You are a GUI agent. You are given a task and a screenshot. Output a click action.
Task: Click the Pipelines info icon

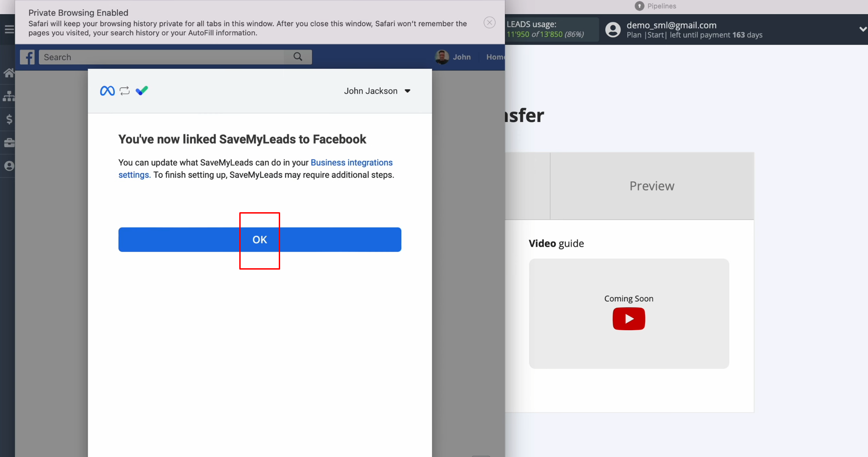639,6
